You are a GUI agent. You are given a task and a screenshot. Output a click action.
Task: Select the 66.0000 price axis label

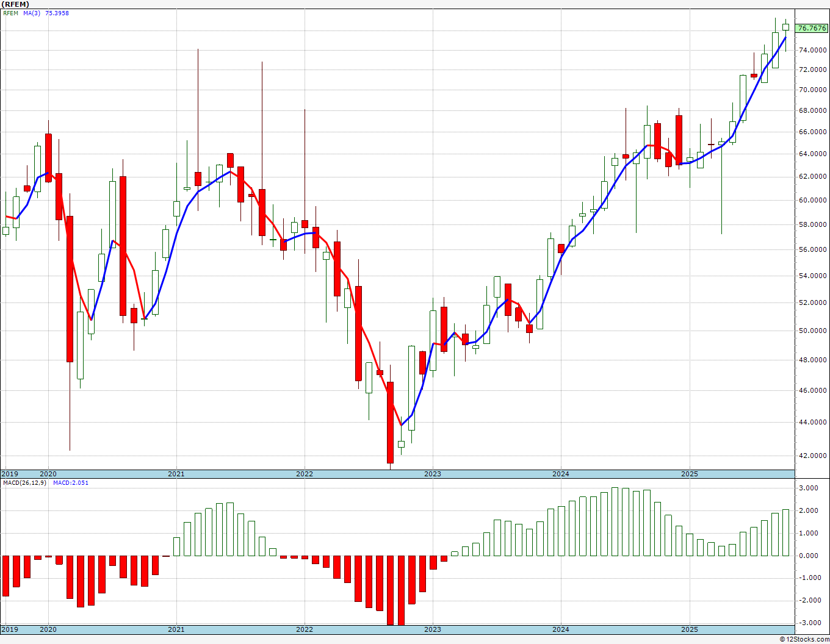coord(813,132)
